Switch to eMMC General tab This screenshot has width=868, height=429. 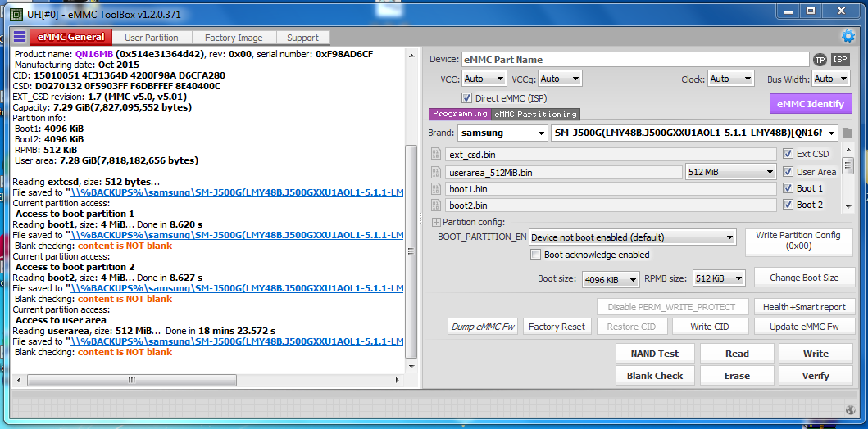pos(70,37)
